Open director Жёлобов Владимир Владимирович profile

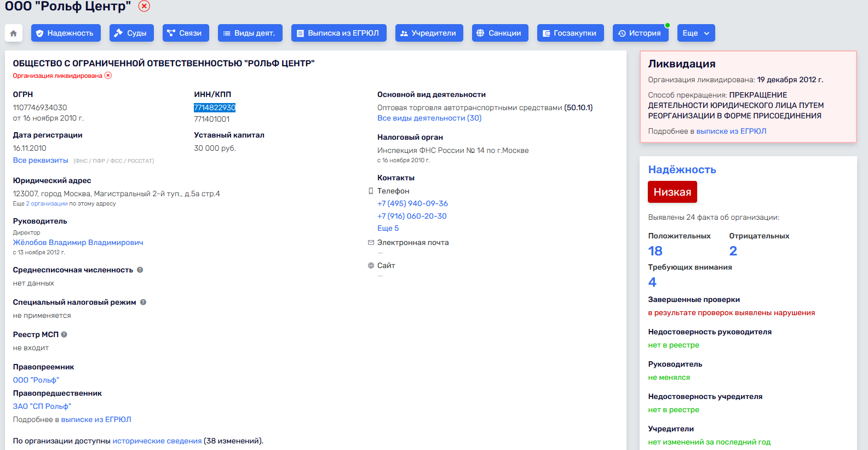point(78,242)
